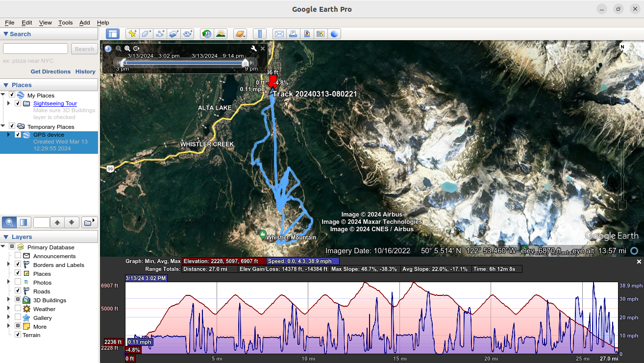Click the Email envelope icon
Viewport: 644px width, 363px height.
pos(279,34)
